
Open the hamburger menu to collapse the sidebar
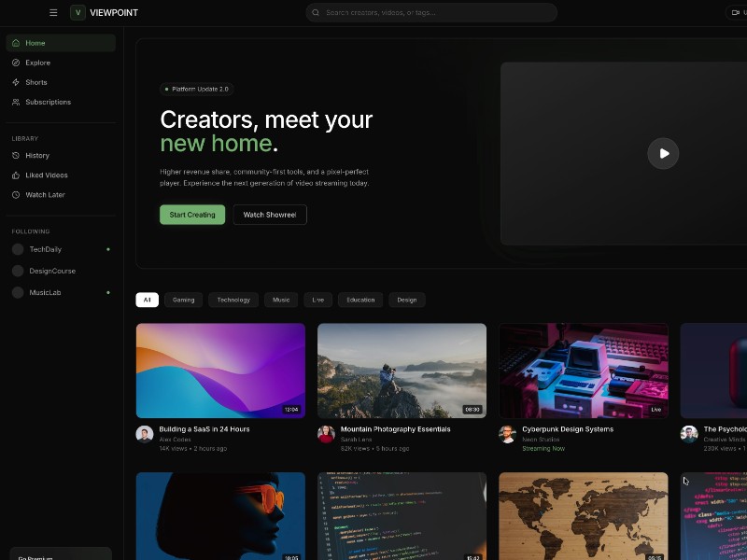point(53,12)
